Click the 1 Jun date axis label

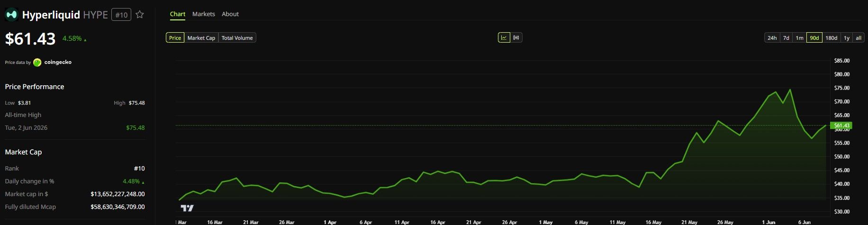(769, 222)
